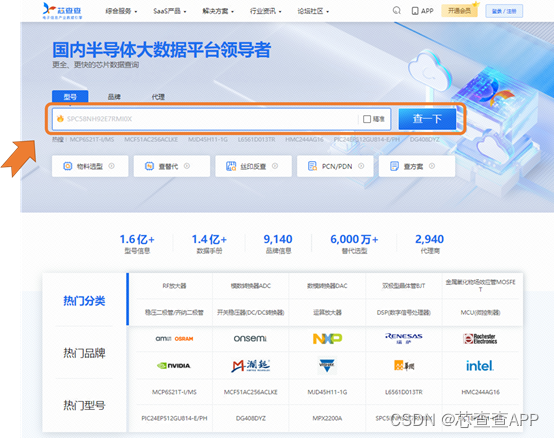Open hot model PIC24EP512GU814-E/PH in table
The width and height of the screenshot is (554, 438).
pos(174,418)
